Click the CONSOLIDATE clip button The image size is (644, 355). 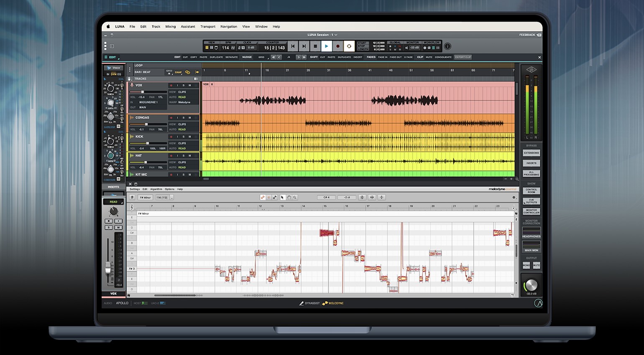point(443,57)
